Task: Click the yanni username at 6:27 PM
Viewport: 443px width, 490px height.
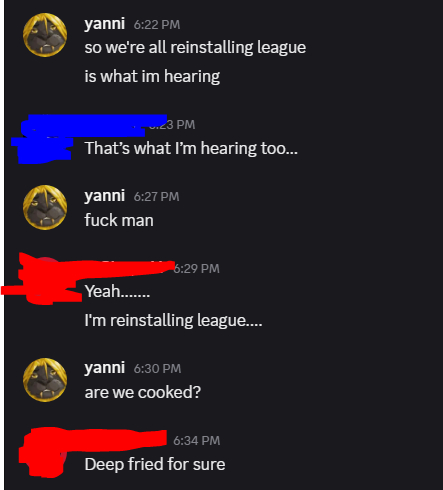Action: pyautogui.click(x=105, y=196)
